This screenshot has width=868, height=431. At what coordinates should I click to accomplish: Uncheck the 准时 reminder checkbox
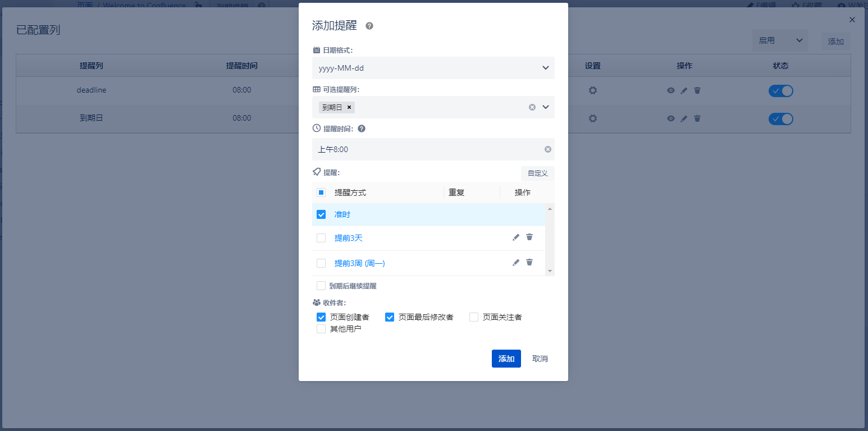[321, 214]
